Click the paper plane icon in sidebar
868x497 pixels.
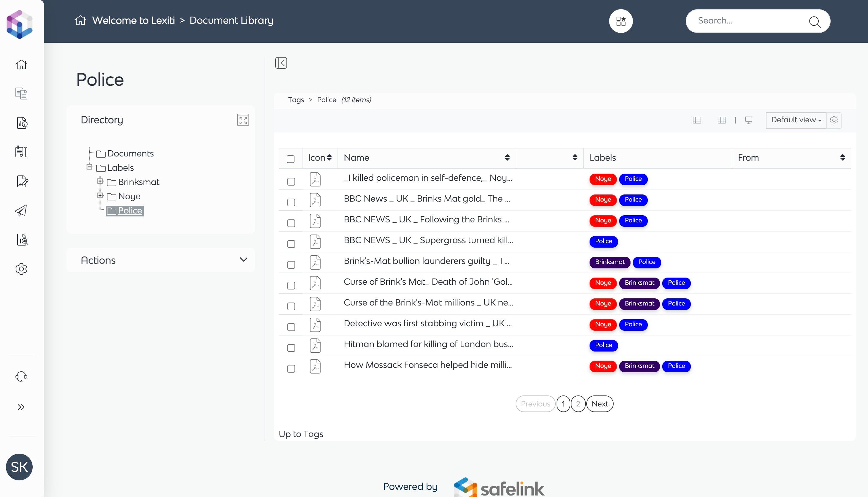point(21,210)
